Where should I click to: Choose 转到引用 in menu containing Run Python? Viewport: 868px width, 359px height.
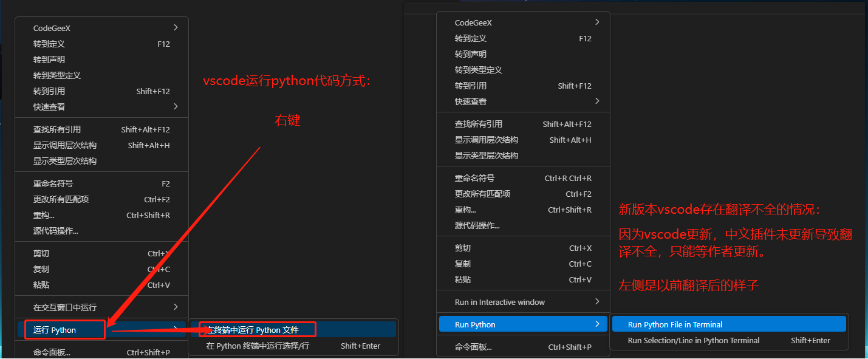click(523, 86)
